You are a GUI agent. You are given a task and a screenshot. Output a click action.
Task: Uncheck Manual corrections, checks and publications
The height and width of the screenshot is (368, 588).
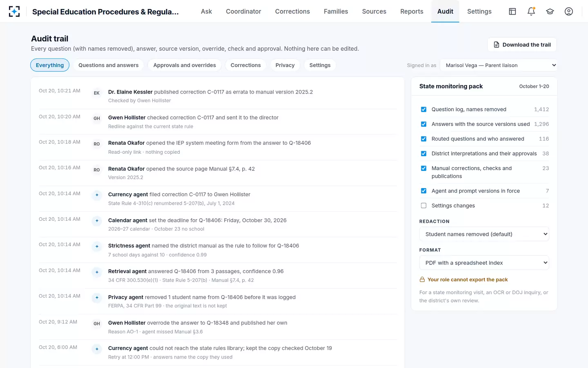[423, 168]
